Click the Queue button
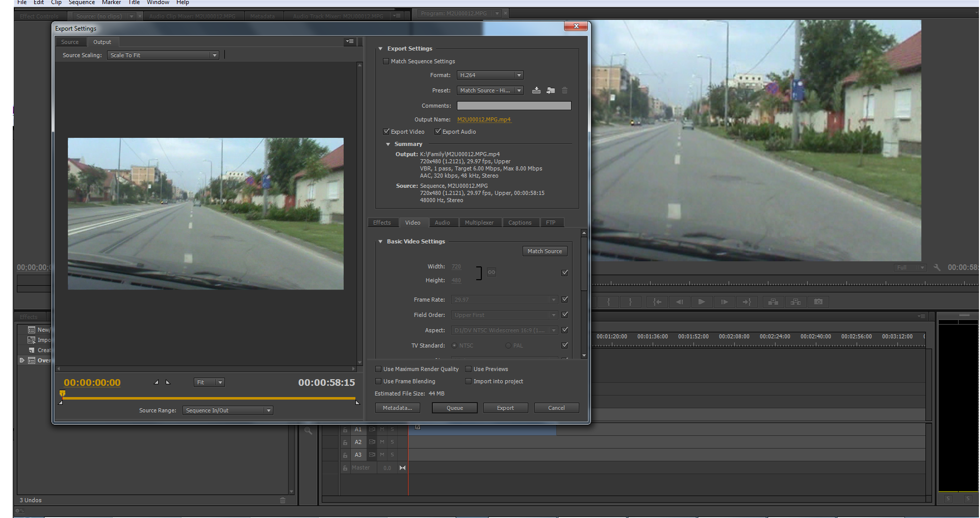 tap(454, 408)
